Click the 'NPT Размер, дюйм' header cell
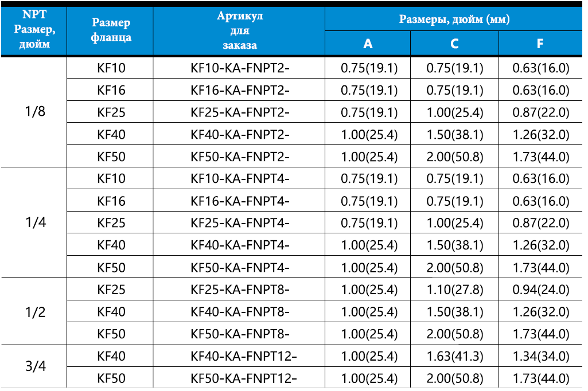 click(34, 31)
